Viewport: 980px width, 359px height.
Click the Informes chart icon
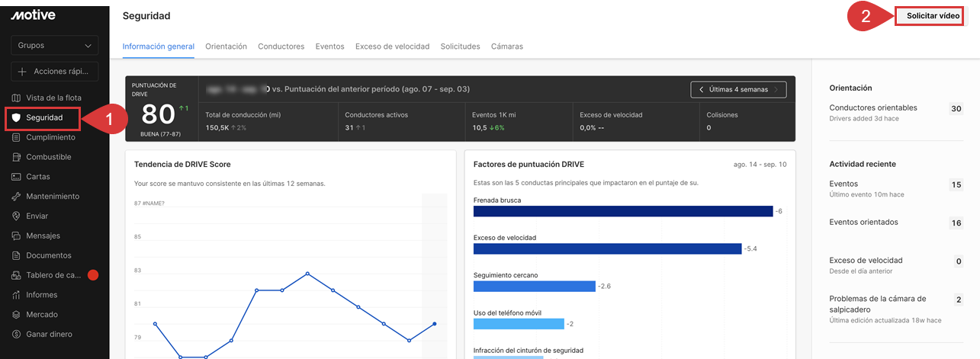[16, 295]
